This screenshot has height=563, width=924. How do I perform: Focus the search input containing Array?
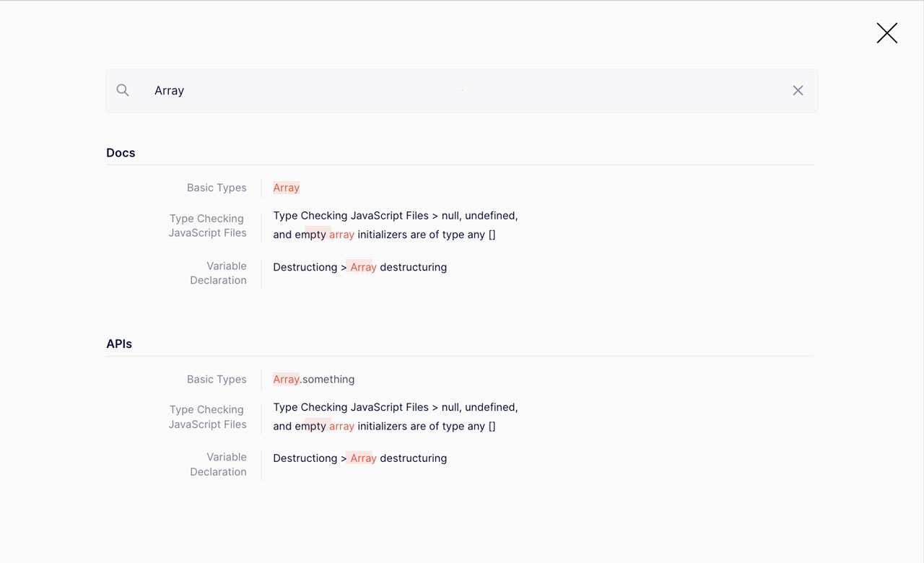(x=462, y=90)
